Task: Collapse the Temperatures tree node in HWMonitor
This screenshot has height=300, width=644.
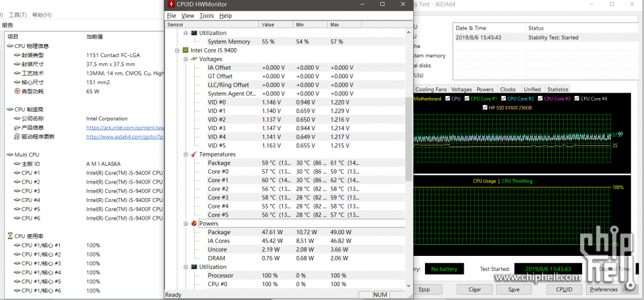Action: (x=186, y=154)
